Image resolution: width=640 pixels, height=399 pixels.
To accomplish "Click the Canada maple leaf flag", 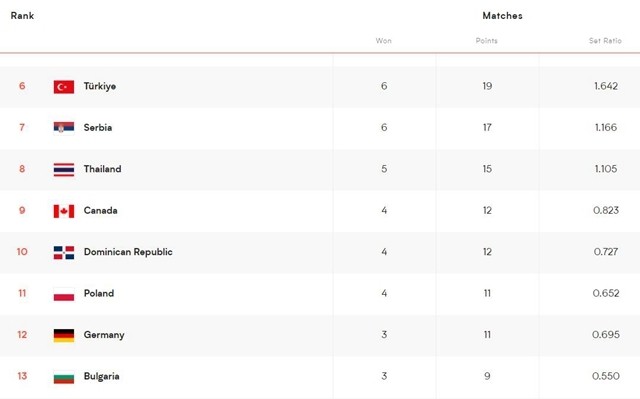I will pos(64,211).
